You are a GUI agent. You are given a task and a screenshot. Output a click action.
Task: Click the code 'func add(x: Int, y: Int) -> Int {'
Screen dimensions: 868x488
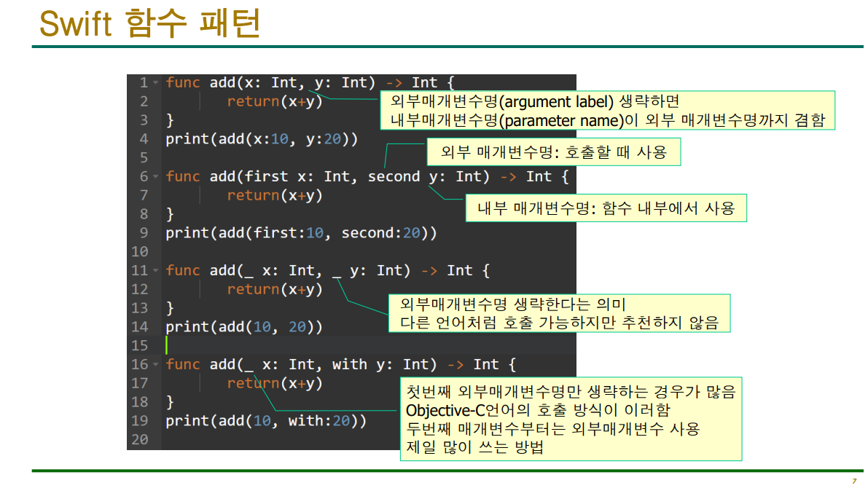[x=310, y=83]
